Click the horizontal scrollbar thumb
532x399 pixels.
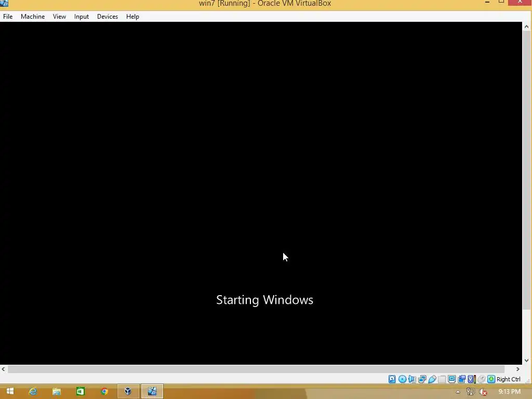[x=256, y=369]
